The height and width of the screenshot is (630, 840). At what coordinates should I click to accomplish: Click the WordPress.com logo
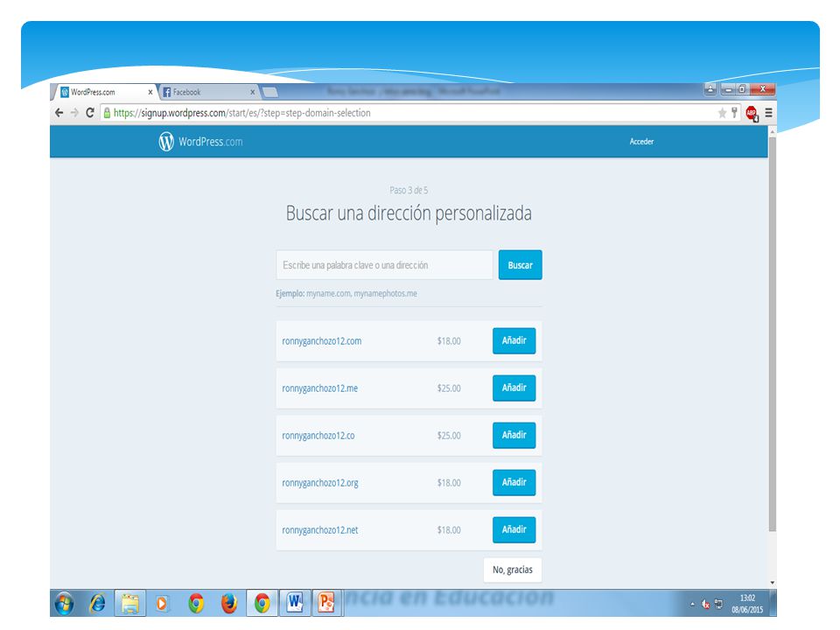pos(200,142)
